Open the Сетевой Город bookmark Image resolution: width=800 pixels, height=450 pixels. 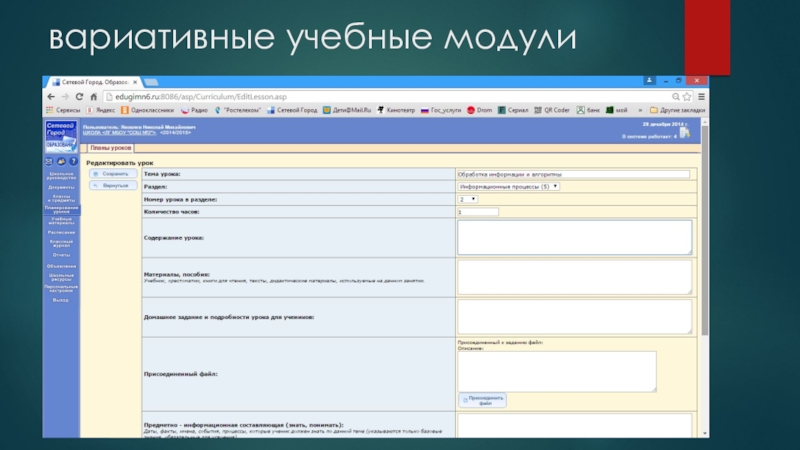coord(292,110)
